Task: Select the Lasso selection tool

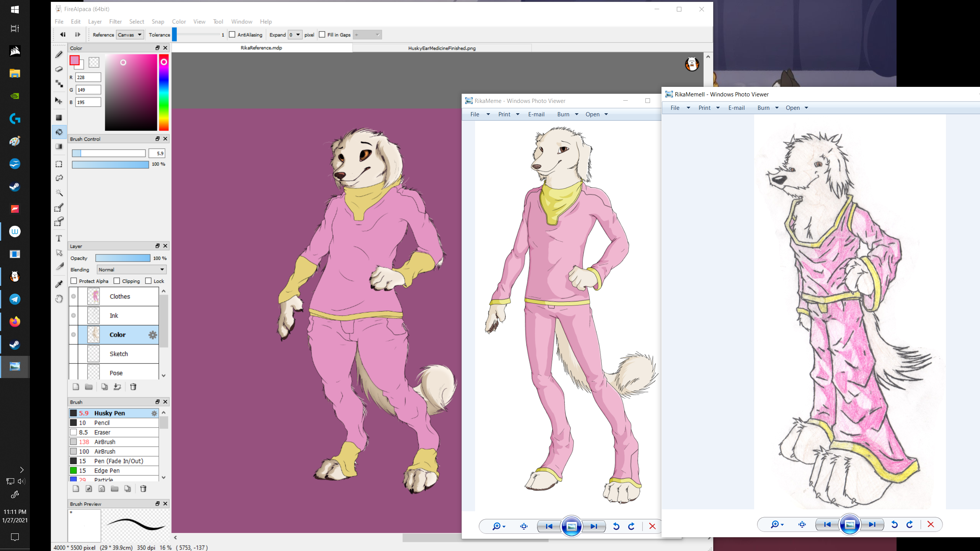Action: click(x=59, y=178)
